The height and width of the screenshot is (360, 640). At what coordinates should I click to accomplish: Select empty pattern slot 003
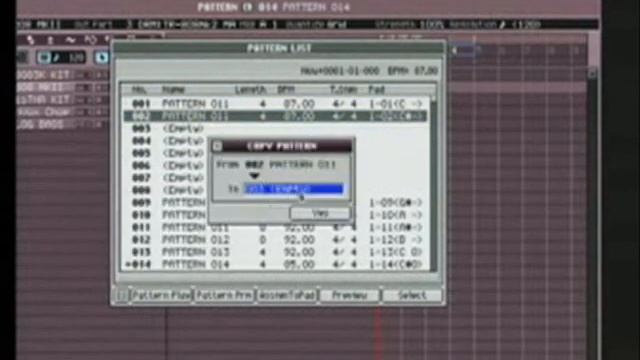[276, 129]
